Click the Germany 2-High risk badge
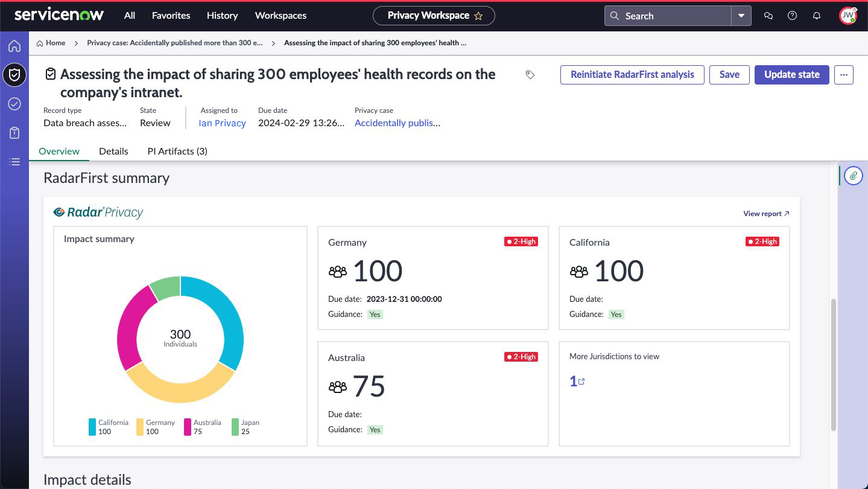868x489 pixels. pyautogui.click(x=521, y=241)
